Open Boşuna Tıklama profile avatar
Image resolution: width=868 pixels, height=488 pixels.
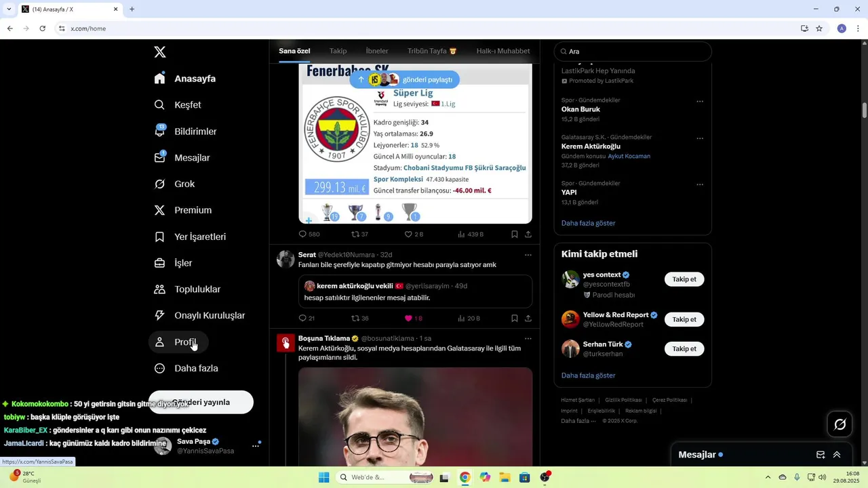coord(285,343)
